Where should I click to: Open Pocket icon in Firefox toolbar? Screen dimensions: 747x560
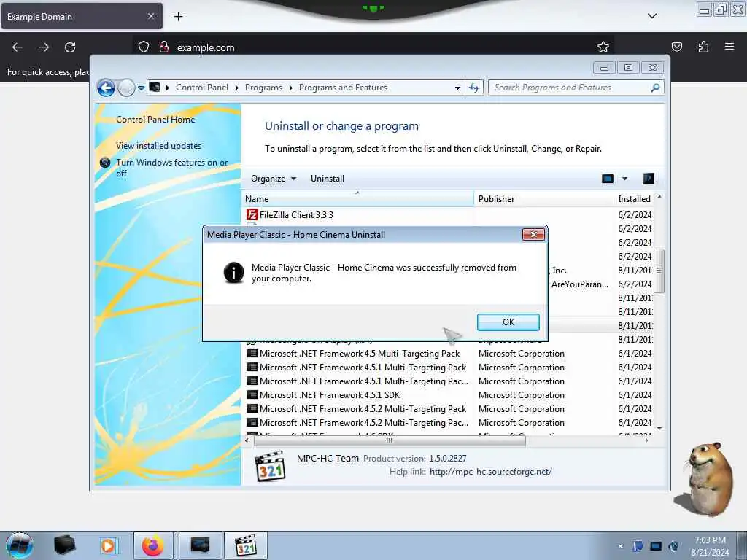tap(677, 47)
